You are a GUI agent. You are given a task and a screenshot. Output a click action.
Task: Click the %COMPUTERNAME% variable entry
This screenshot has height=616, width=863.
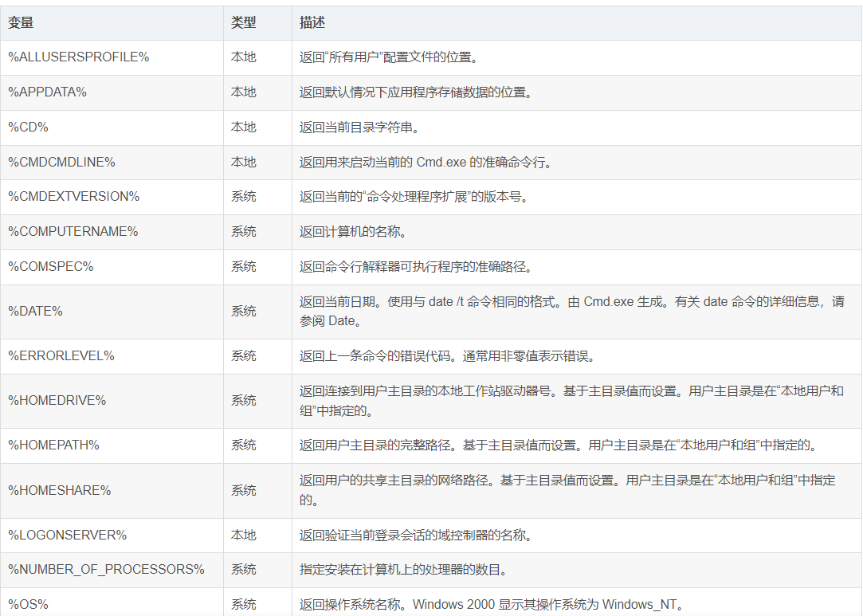(x=73, y=232)
